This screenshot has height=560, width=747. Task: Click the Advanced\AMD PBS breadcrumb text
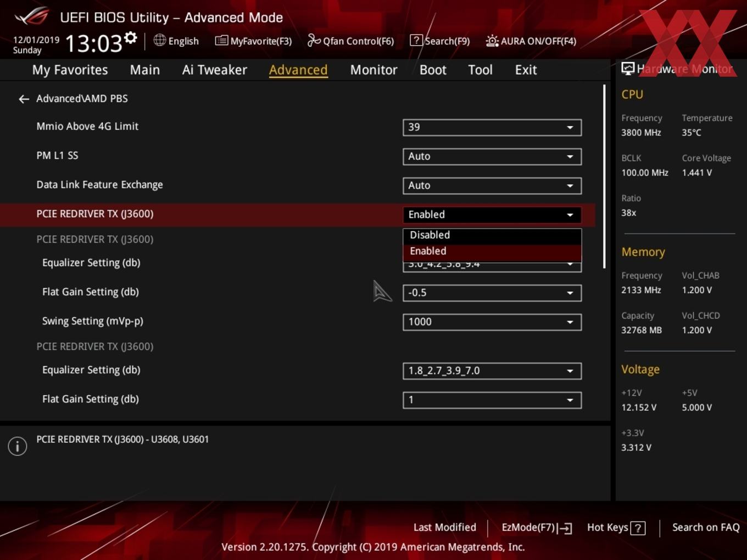(x=82, y=99)
